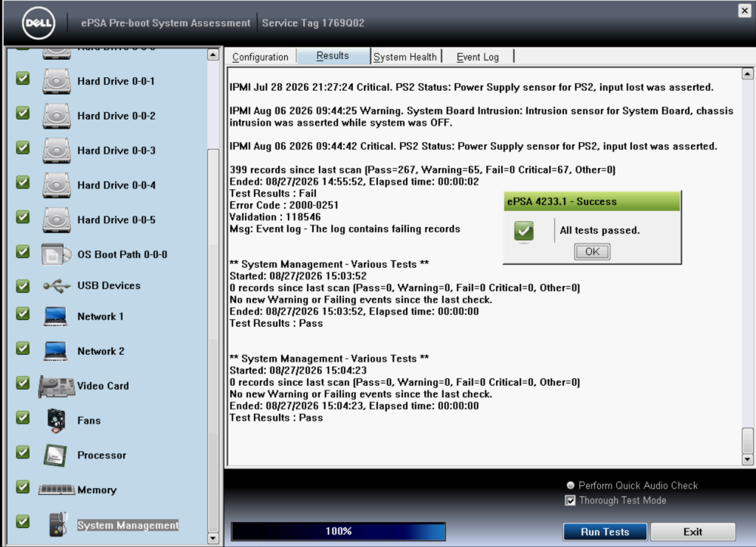Uncheck the Network 1 checkbox
Image resolution: width=756 pixels, height=547 pixels.
pos(23,313)
